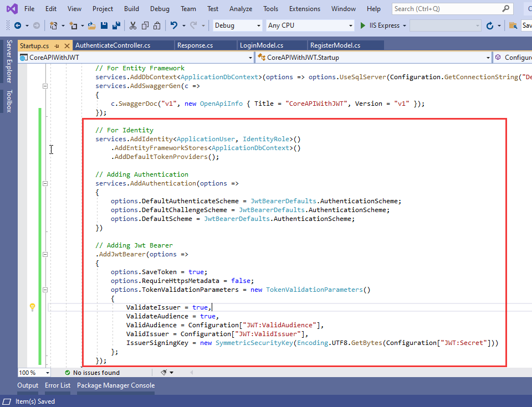Screen dimensions: 532x407
Task: Click the Search (Ctrl+Q) input box
Action: 452,9
